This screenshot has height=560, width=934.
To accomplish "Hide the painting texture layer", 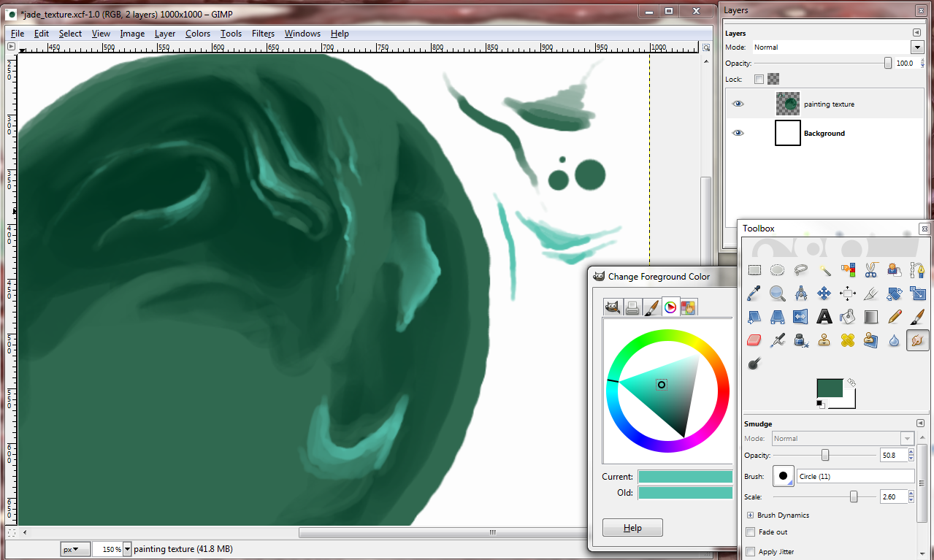I will 738,104.
